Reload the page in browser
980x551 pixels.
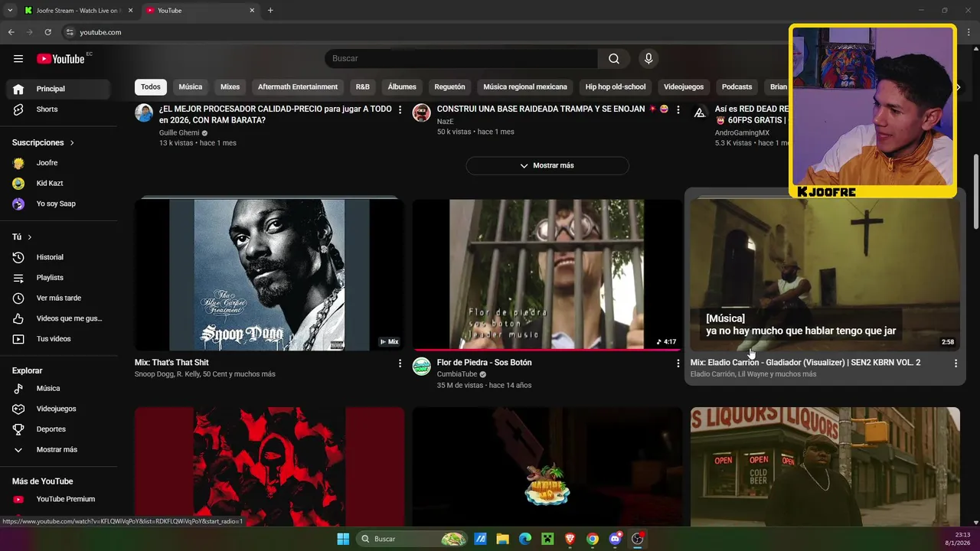click(x=47, y=32)
